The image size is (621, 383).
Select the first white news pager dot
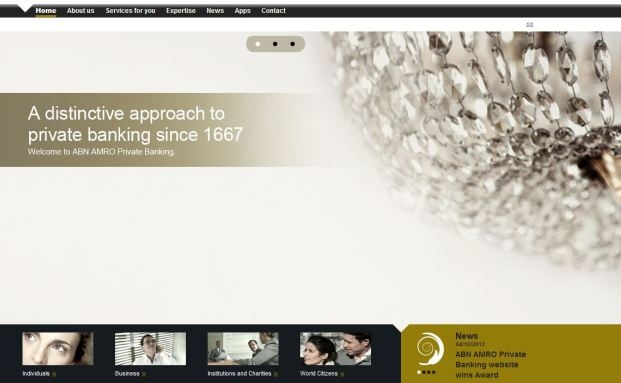tap(419, 372)
